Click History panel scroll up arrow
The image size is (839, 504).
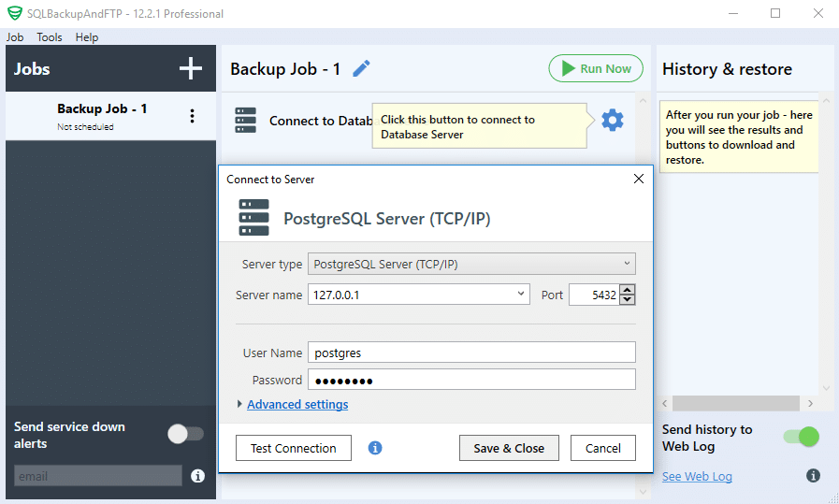(x=826, y=100)
